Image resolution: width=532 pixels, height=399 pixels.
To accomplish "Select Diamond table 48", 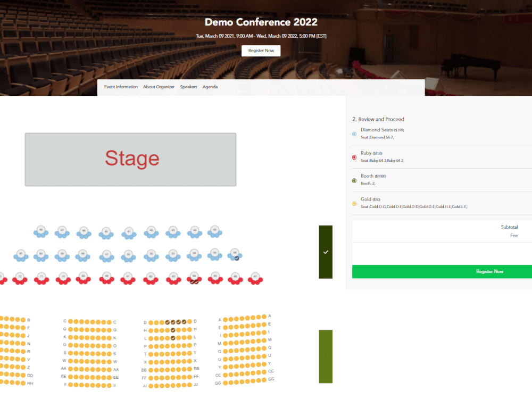I will (41, 232).
